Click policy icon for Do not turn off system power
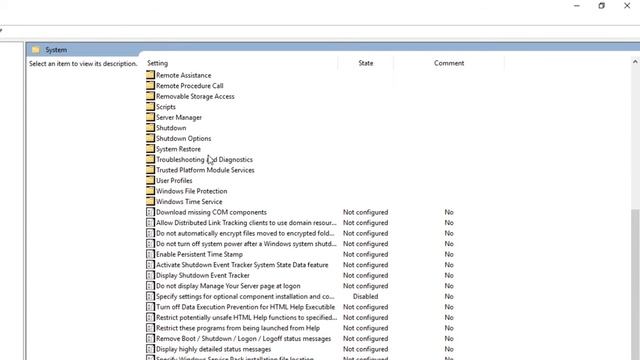 pos(150,244)
